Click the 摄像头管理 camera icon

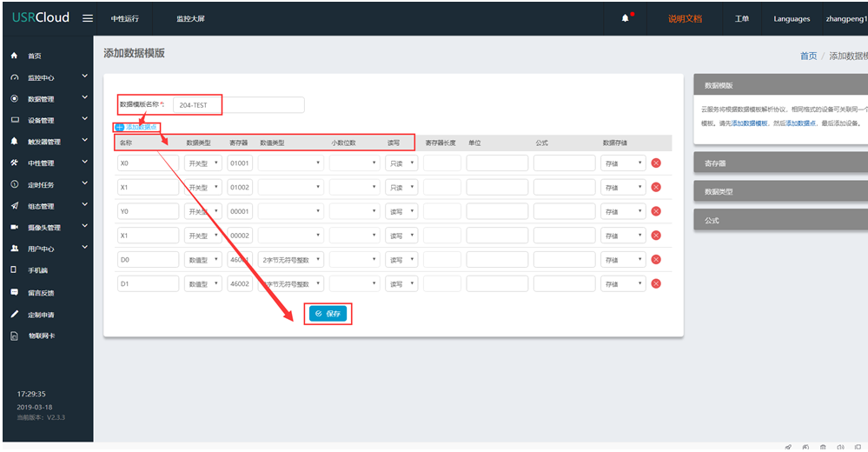click(x=14, y=228)
